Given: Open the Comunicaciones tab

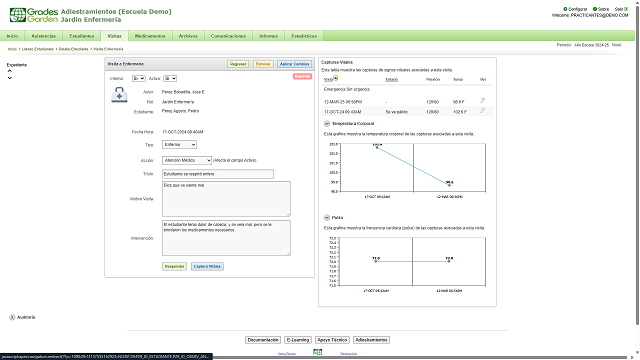Looking at the screenshot, I should point(229,36).
